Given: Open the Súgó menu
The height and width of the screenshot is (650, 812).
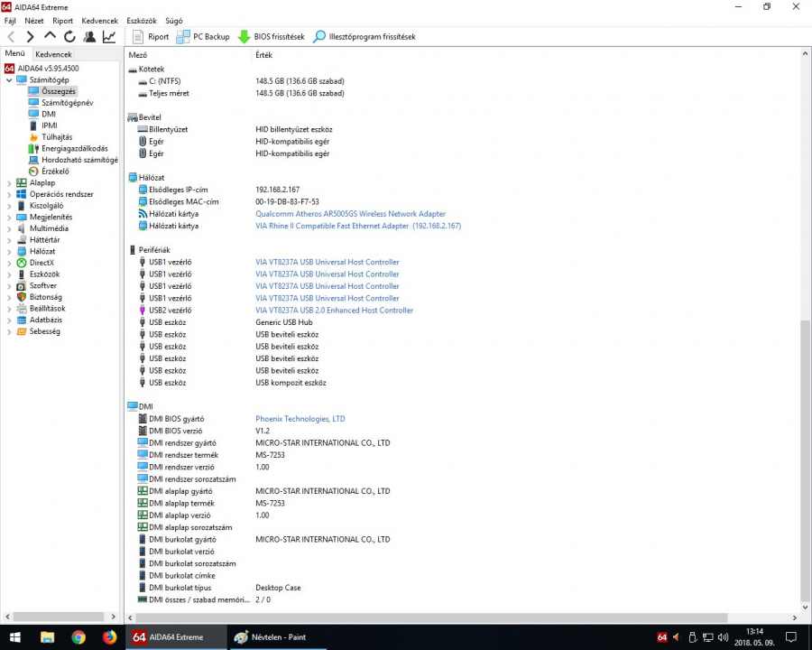Looking at the screenshot, I should 174,21.
